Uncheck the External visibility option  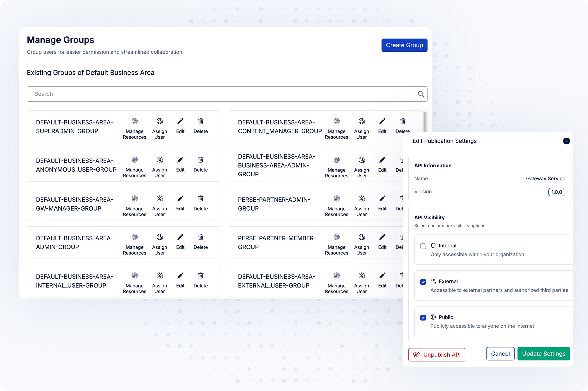pyautogui.click(x=423, y=282)
